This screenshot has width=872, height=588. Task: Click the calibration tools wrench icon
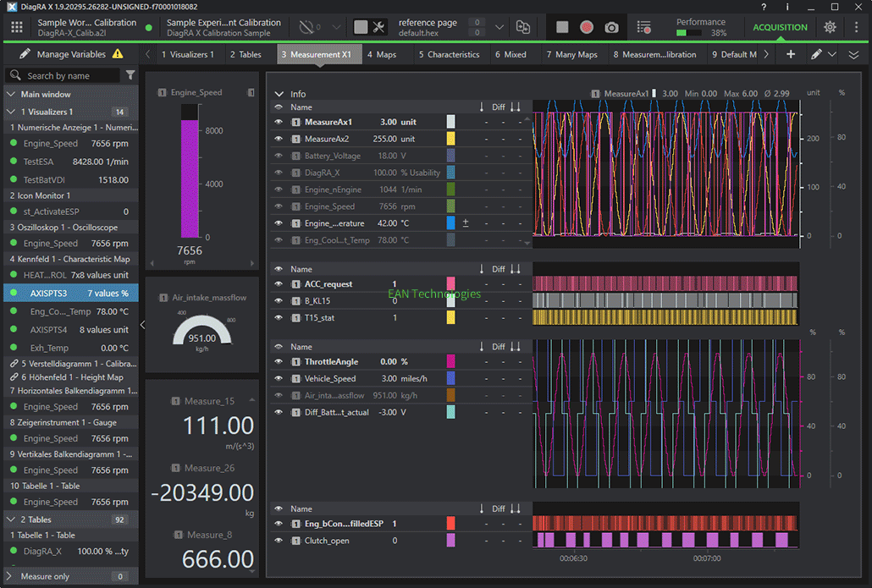(x=378, y=27)
